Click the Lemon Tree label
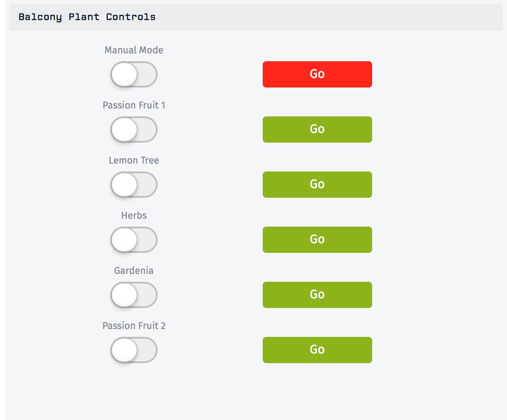 [134, 161]
